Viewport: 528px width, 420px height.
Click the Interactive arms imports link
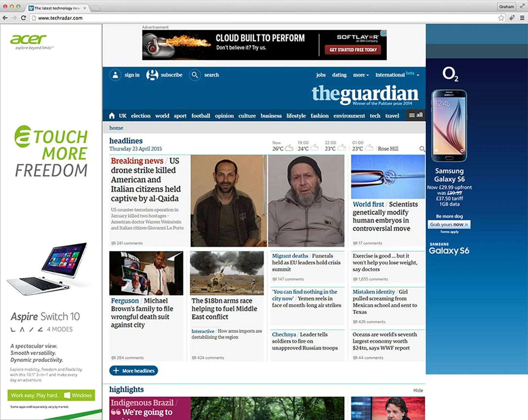(x=227, y=334)
